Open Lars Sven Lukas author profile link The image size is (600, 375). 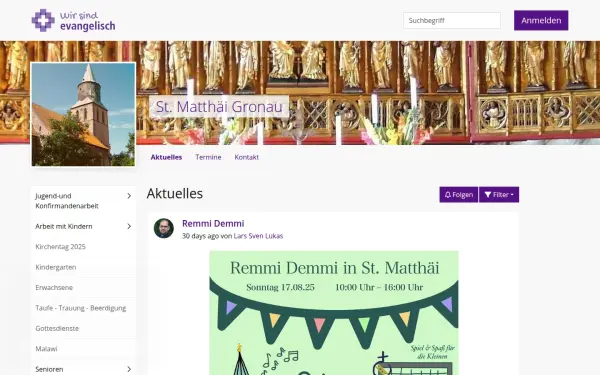coord(258,236)
